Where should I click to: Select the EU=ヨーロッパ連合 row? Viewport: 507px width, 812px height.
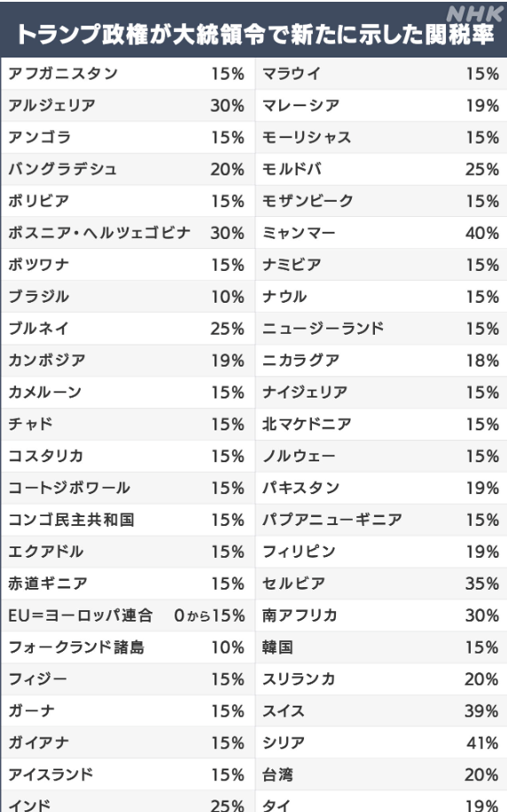[128, 615]
